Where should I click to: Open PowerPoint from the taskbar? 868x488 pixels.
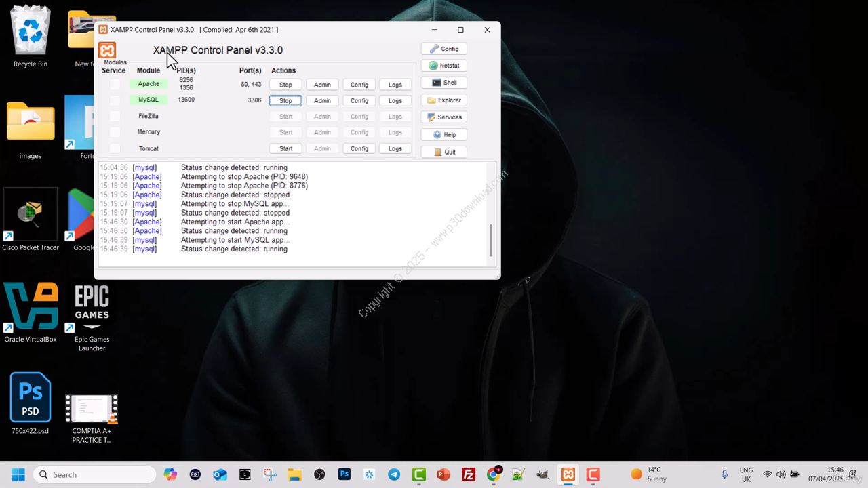443,474
